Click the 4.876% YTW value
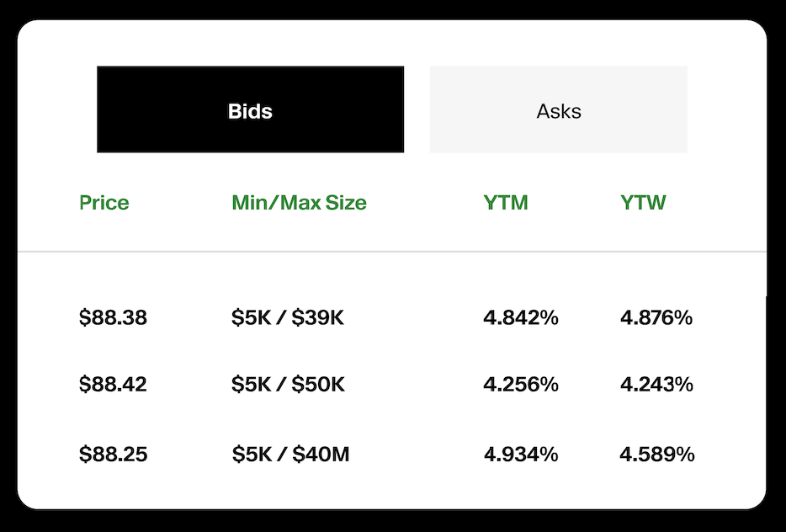 point(656,318)
